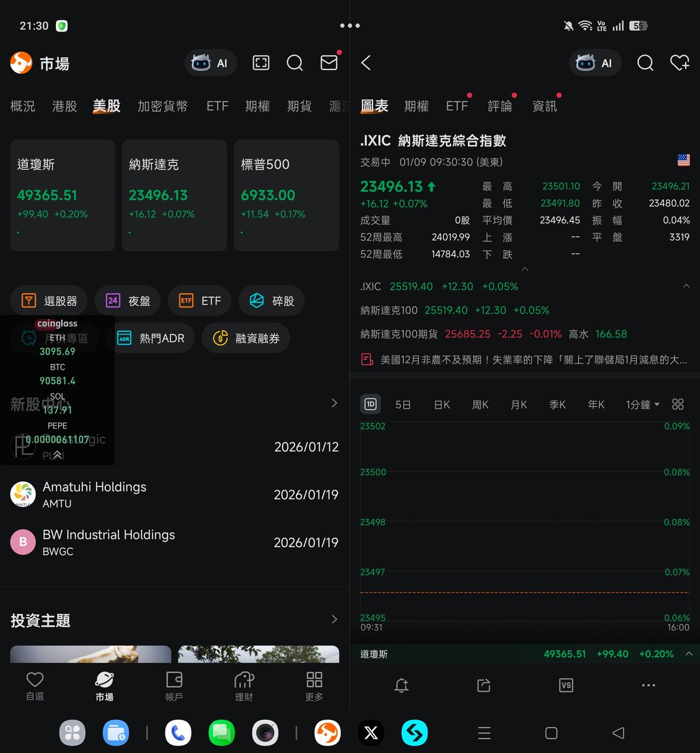Open search in the market pane
The width and height of the screenshot is (700, 753).
coord(295,63)
